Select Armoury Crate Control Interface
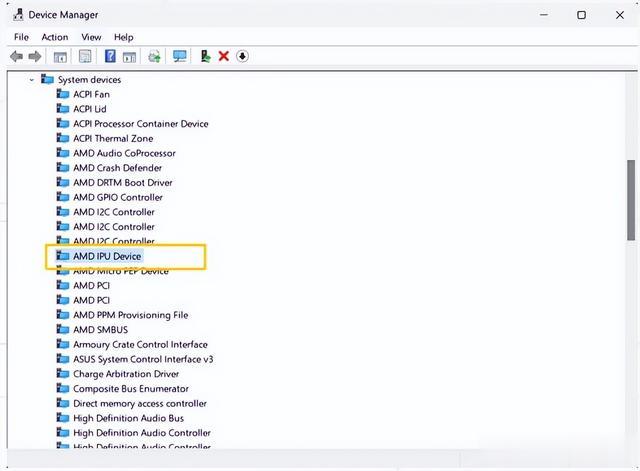The image size is (640, 471). pos(140,344)
